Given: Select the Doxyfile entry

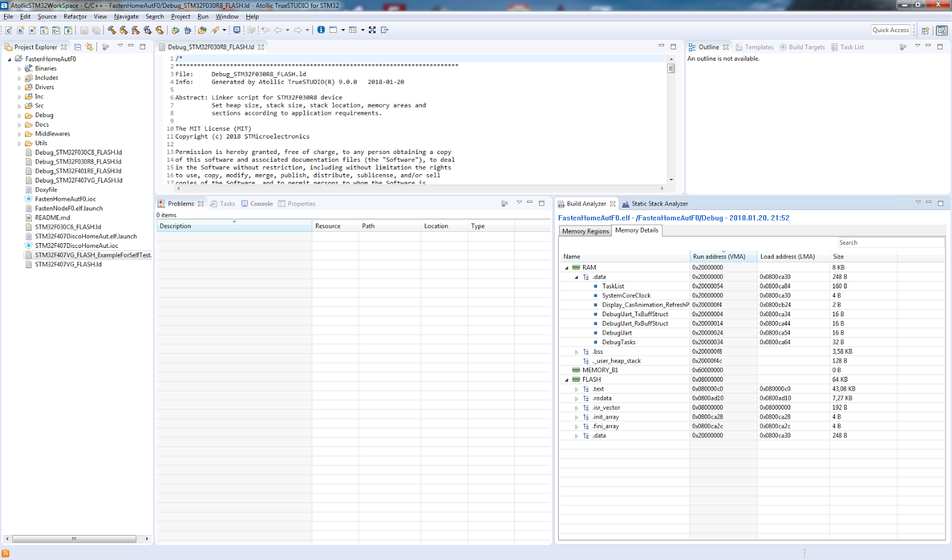Looking at the screenshot, I should tap(46, 190).
